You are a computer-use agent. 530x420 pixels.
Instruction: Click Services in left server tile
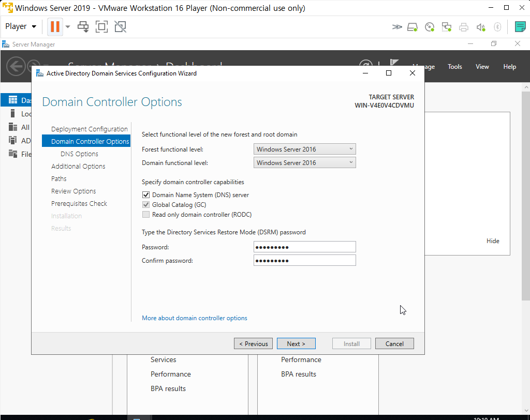(163, 359)
